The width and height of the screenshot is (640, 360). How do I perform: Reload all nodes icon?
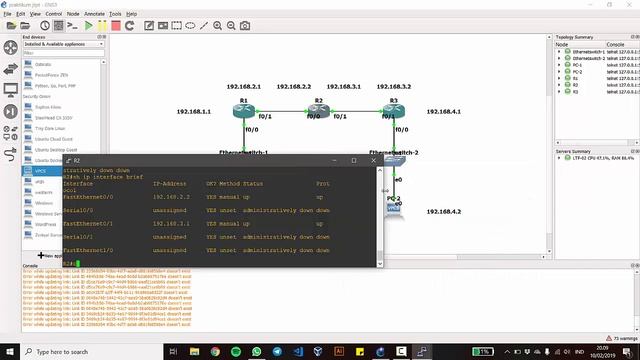pos(130,26)
